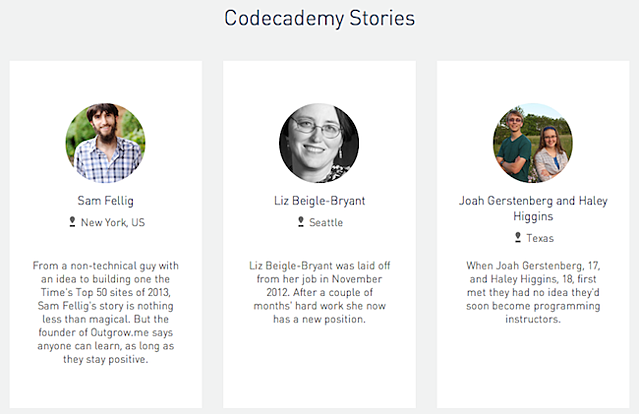Open Sam Fellig's story by name

pyautogui.click(x=105, y=200)
